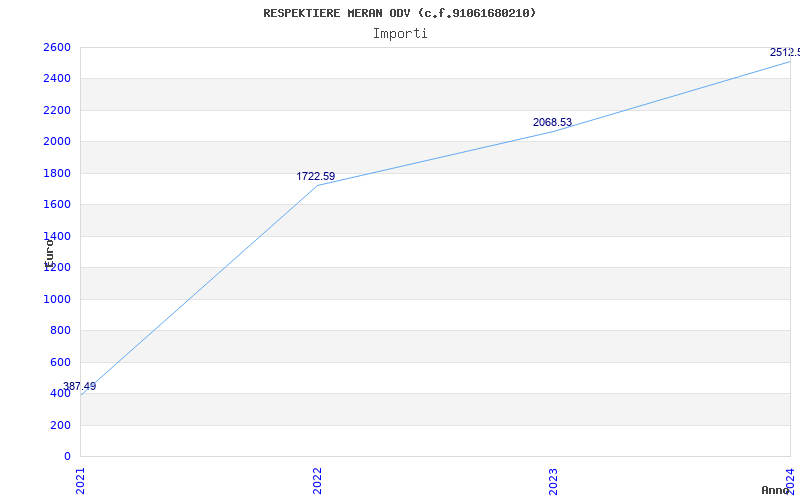The height and width of the screenshot is (500, 800).
Task: Click the Importi subtitle
Action: click(x=400, y=34)
